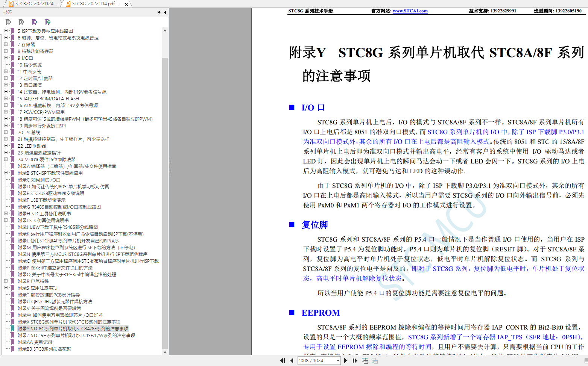Click the I/O 口 section heading in document
This screenshot has width=588, height=366.
tap(313, 107)
